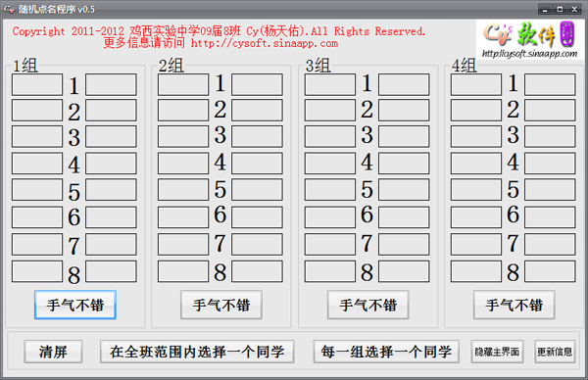Select left box of row 8 in 1组
The height and width of the screenshot is (380, 588).
pyautogui.click(x=37, y=271)
